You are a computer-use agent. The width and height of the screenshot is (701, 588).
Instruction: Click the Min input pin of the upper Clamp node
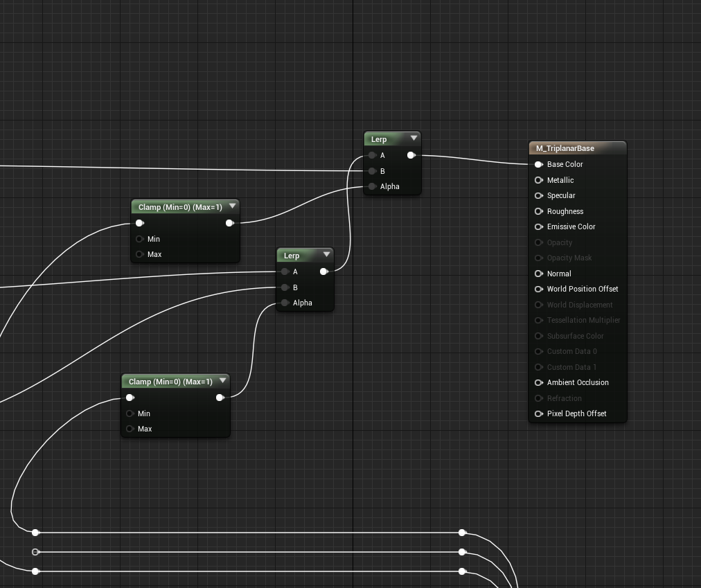point(139,239)
